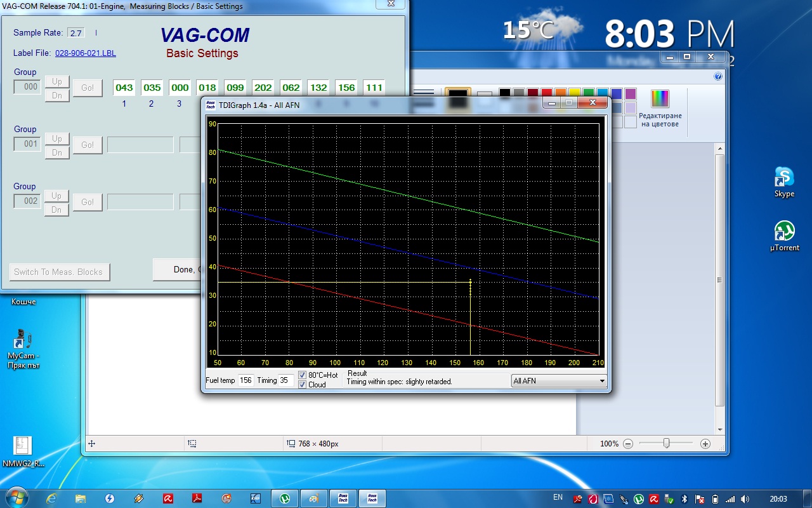
Task: Click the Paint zoom slider handle
Action: point(666,443)
